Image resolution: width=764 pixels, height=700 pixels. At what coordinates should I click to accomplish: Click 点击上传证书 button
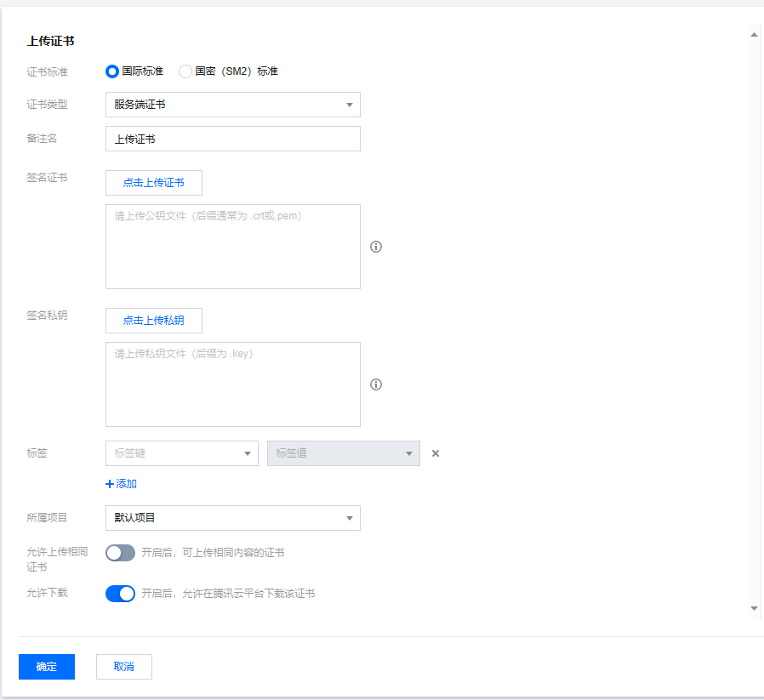coord(153,183)
